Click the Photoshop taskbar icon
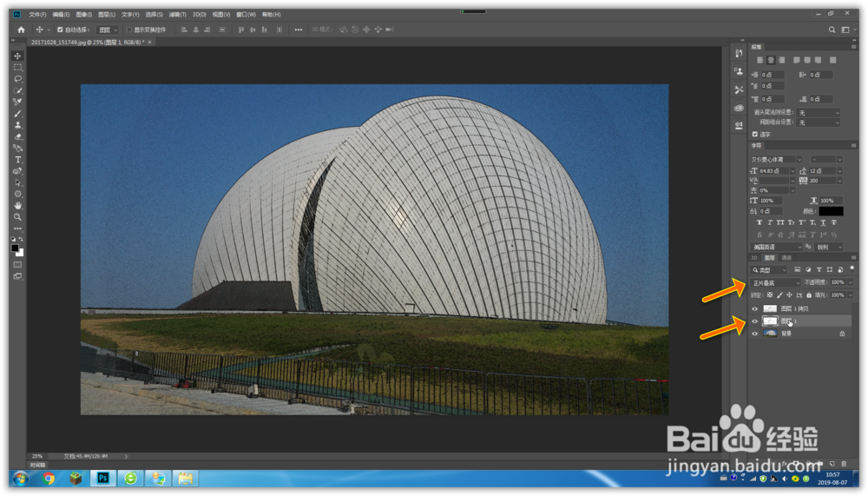 pos(103,478)
